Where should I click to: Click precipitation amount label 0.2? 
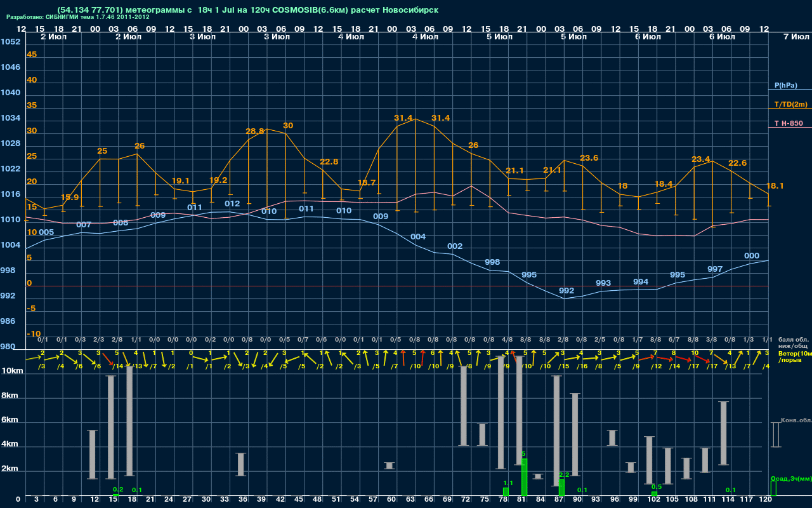pyautogui.click(x=117, y=490)
